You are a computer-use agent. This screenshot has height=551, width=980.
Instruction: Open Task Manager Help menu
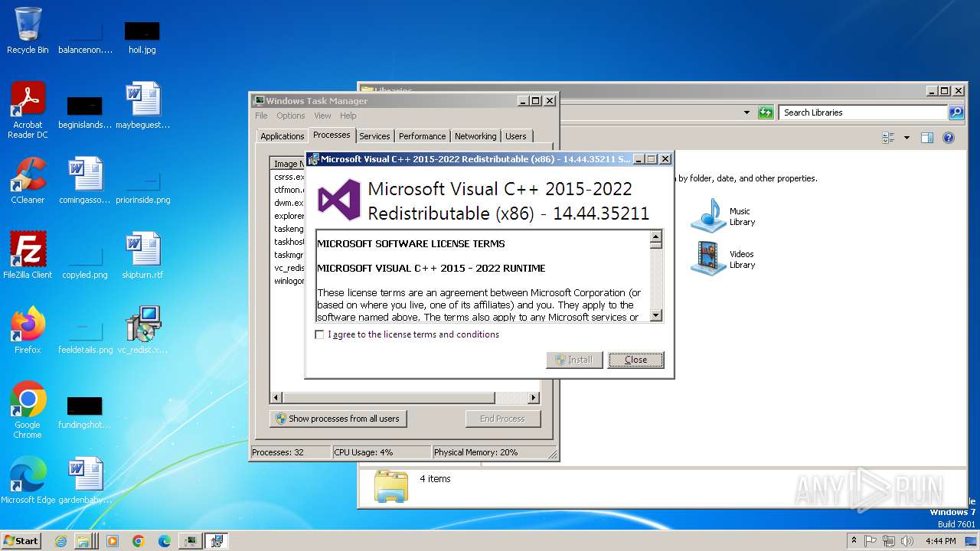(x=348, y=116)
